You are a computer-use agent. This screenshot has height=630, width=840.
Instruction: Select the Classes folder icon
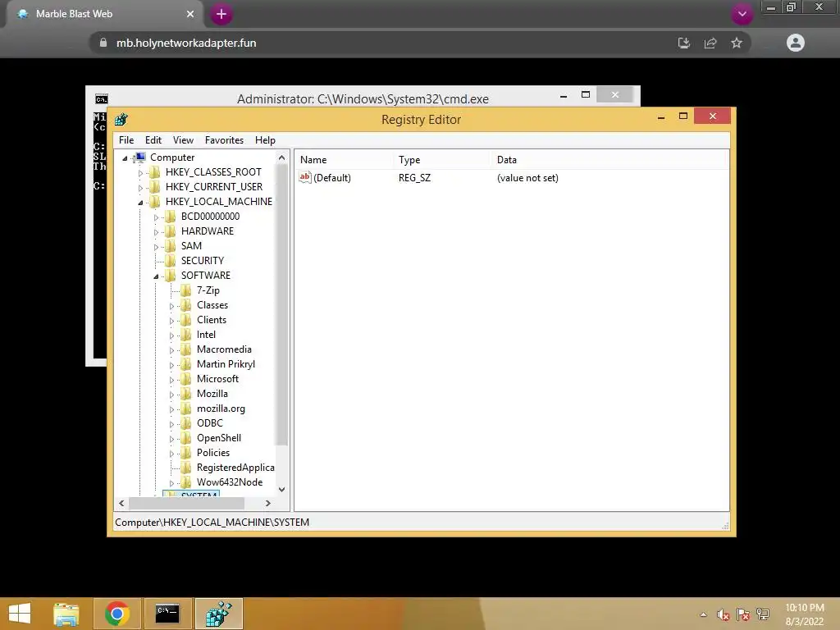[186, 305]
